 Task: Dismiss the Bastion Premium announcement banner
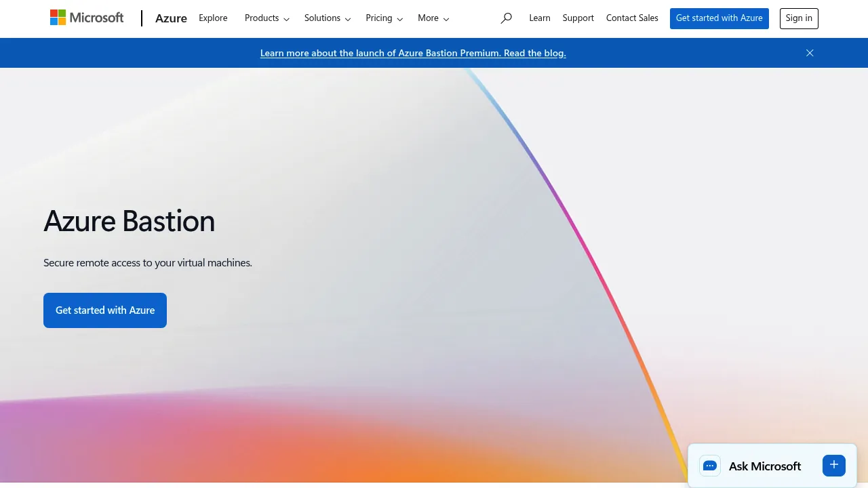810,53
